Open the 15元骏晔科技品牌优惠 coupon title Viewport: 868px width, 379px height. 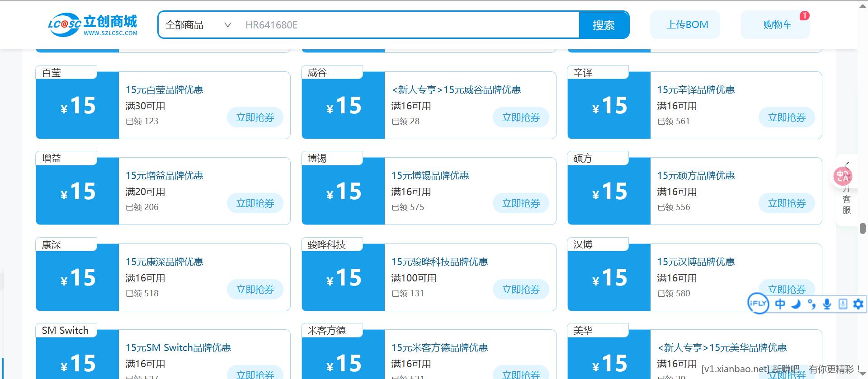[440, 262]
